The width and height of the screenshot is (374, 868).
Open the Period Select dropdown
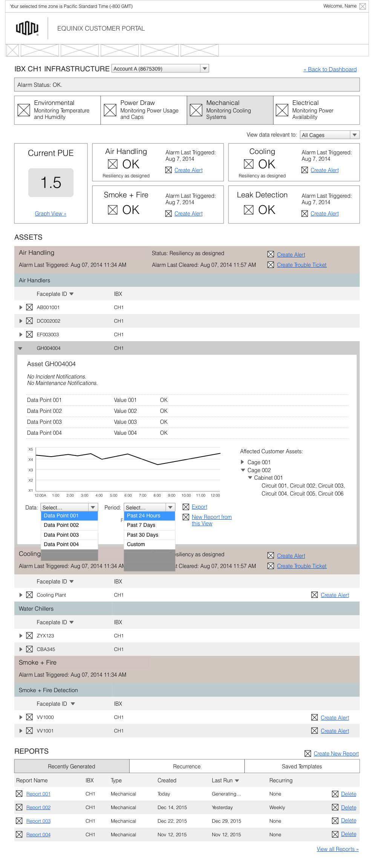150,507
